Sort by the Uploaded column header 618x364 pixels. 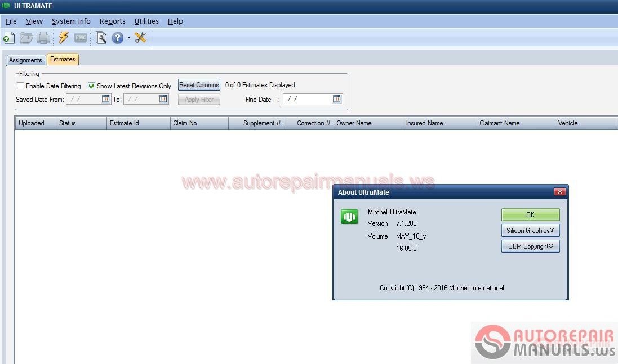35,123
